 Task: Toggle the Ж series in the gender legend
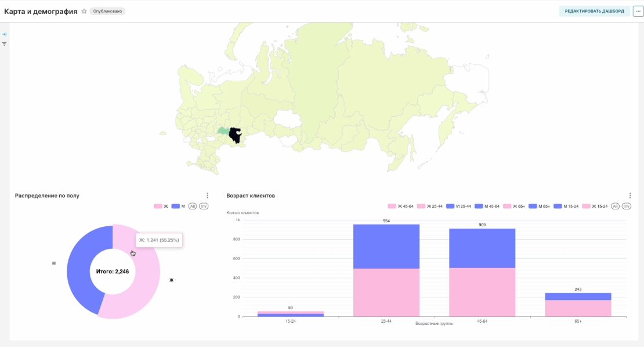pyautogui.click(x=161, y=206)
